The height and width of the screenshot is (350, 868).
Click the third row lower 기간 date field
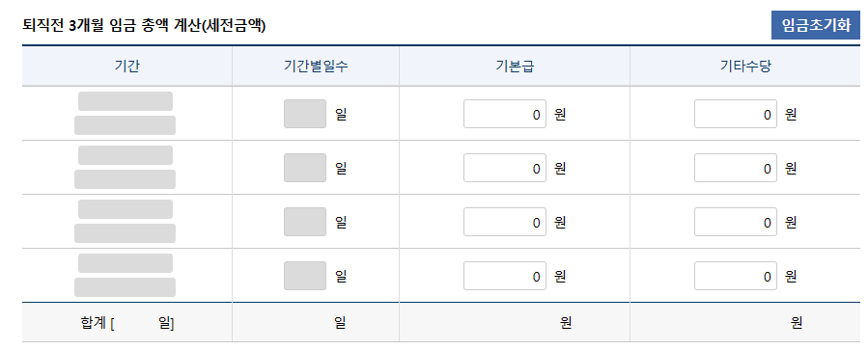(x=126, y=233)
